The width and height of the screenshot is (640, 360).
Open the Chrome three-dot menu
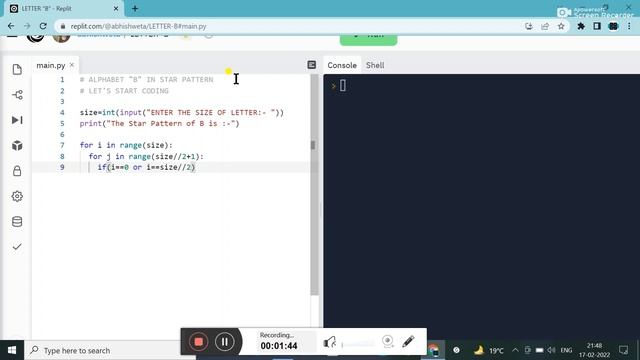pyautogui.click(x=629, y=26)
